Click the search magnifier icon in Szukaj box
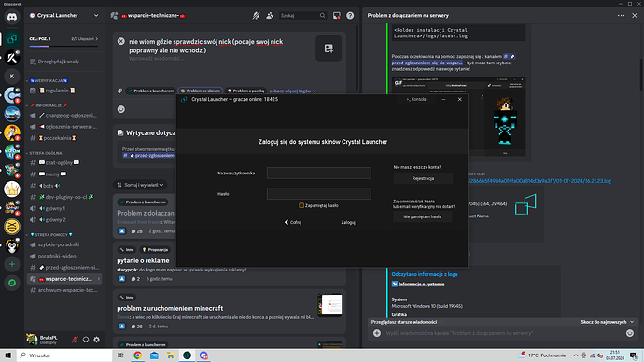Image resolution: width=644 pixels, height=362 pixels. tap(322, 16)
